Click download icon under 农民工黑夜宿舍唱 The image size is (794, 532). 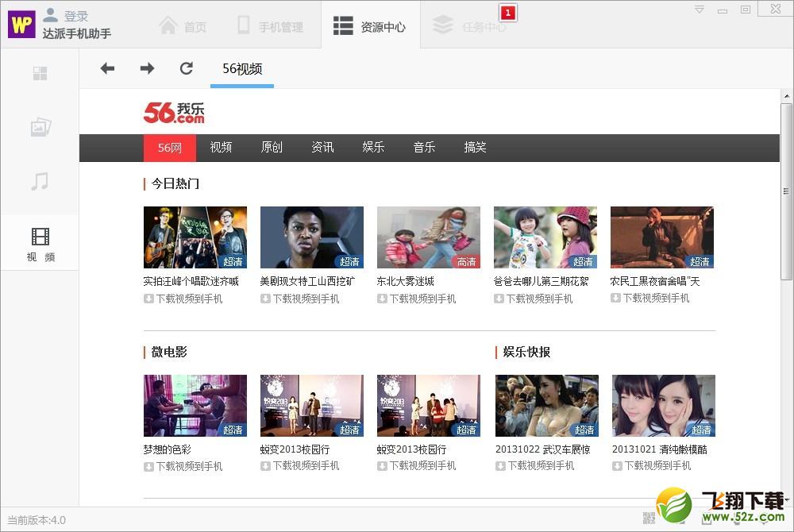pyautogui.click(x=615, y=298)
